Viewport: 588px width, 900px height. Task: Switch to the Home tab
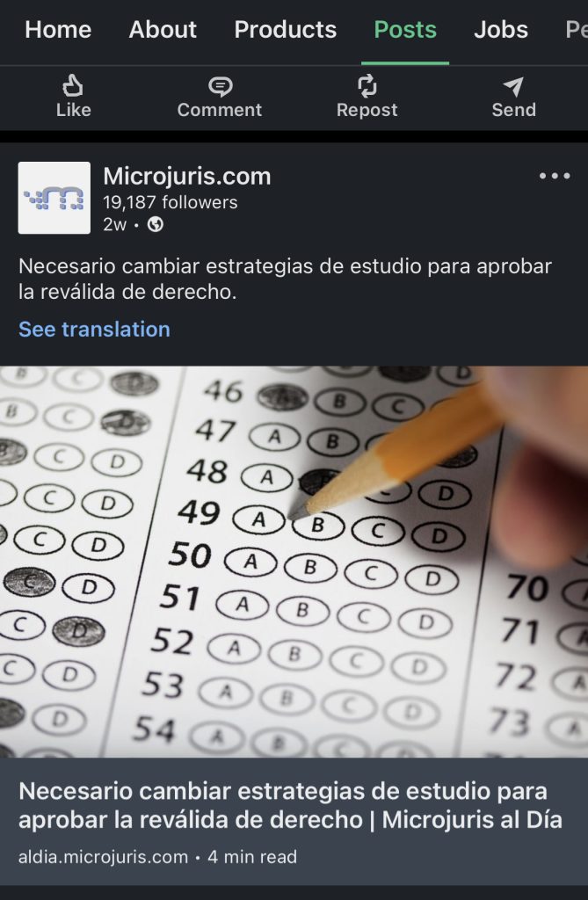58,30
